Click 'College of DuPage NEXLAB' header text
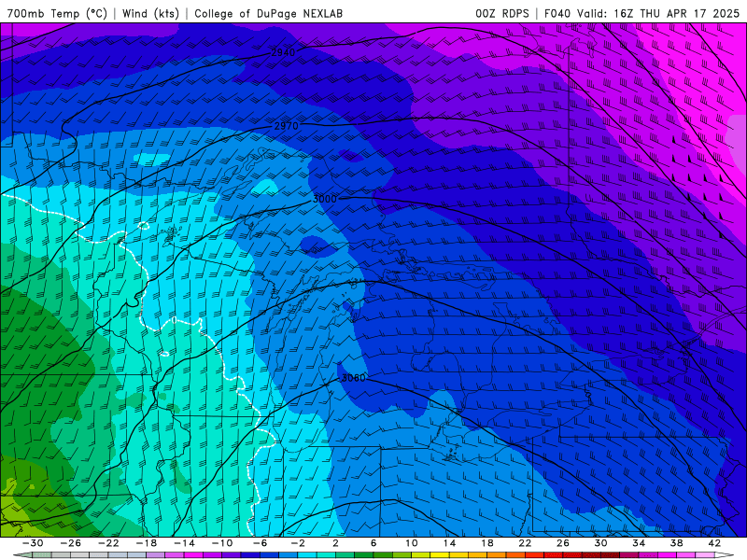747x560 pixels. coord(268,13)
